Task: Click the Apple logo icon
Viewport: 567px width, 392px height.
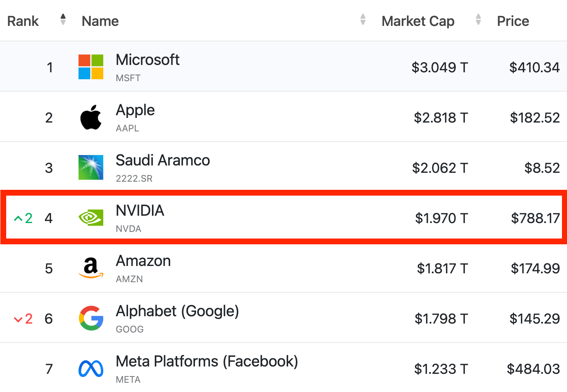Action: (91, 117)
